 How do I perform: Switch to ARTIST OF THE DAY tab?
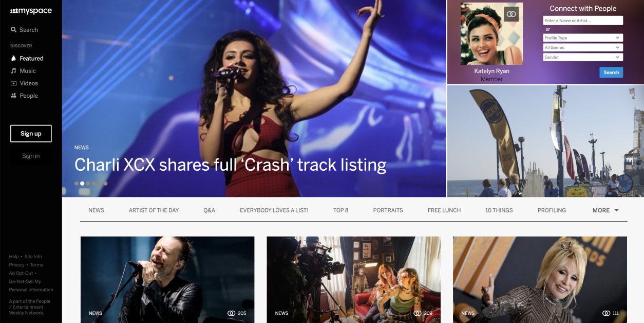point(154,210)
